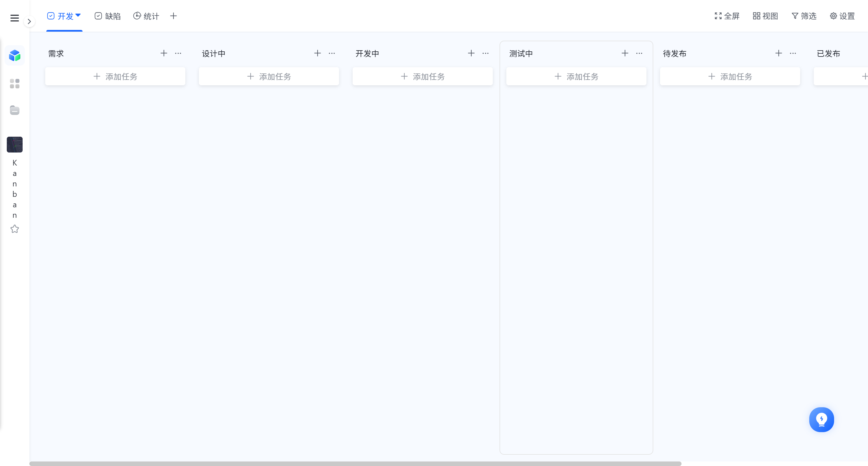Click the 待发布 column title
The height and width of the screenshot is (466, 868).
point(674,54)
